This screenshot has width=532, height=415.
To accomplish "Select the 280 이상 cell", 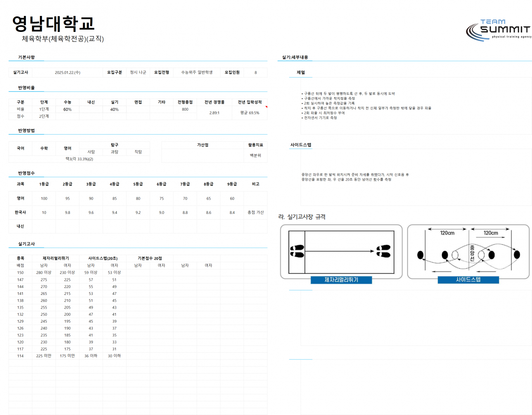I will [44, 272].
